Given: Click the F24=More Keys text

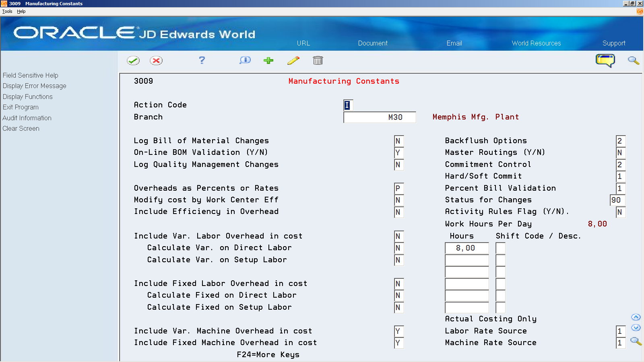Looking at the screenshot, I should (x=268, y=354).
